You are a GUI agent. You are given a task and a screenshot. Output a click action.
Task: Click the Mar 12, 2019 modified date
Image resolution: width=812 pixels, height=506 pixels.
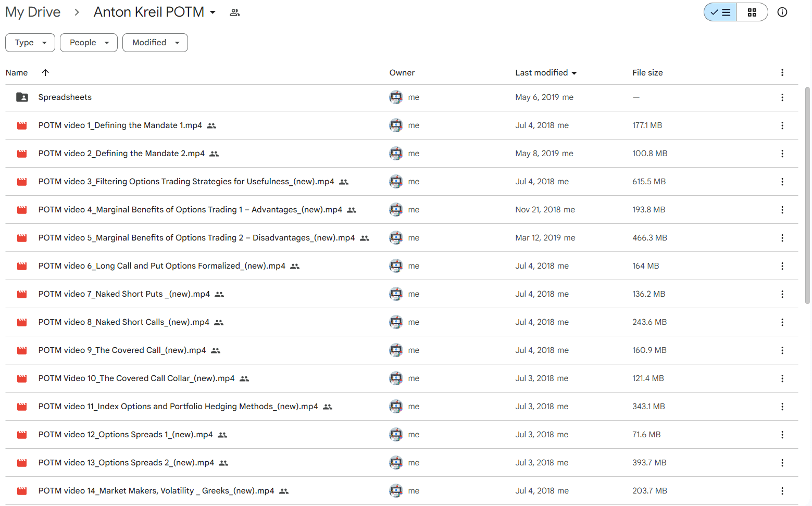click(x=538, y=238)
